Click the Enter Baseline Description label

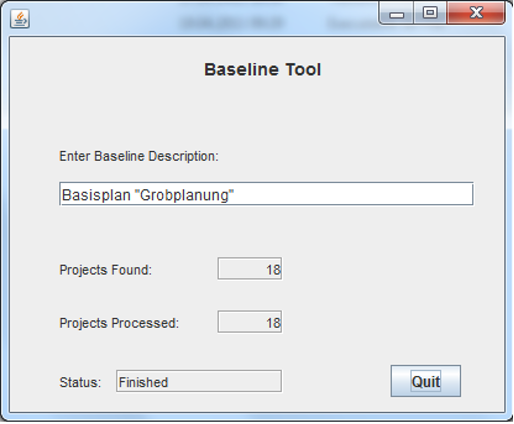click(139, 156)
